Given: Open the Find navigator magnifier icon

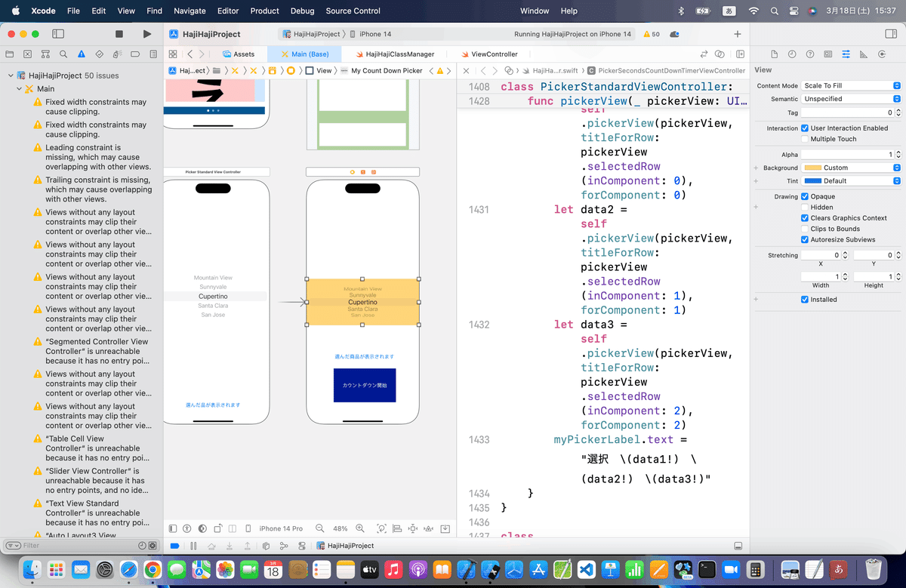Looking at the screenshot, I should 63,54.
